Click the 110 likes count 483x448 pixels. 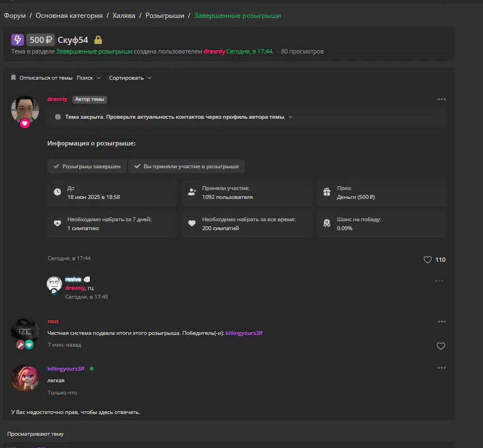440,260
